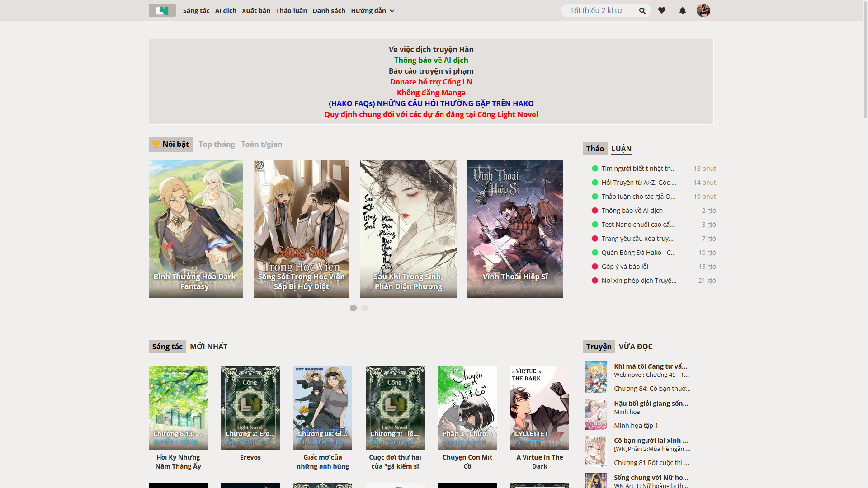Switch to the second carousel page dot
This screenshot has height=488, width=868.
(x=365, y=308)
